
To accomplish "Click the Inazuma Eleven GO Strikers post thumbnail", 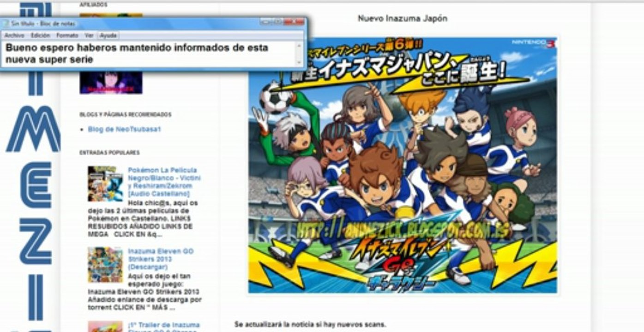I will pos(105,265).
